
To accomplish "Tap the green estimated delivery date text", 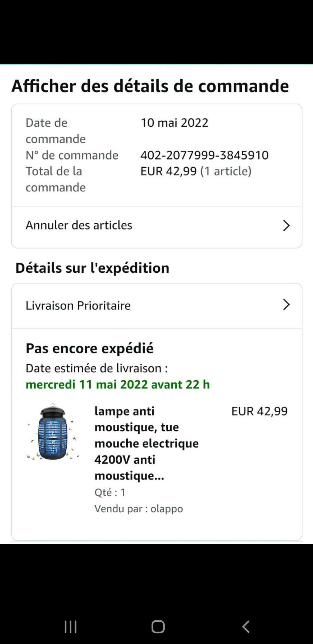I will coord(118,384).
